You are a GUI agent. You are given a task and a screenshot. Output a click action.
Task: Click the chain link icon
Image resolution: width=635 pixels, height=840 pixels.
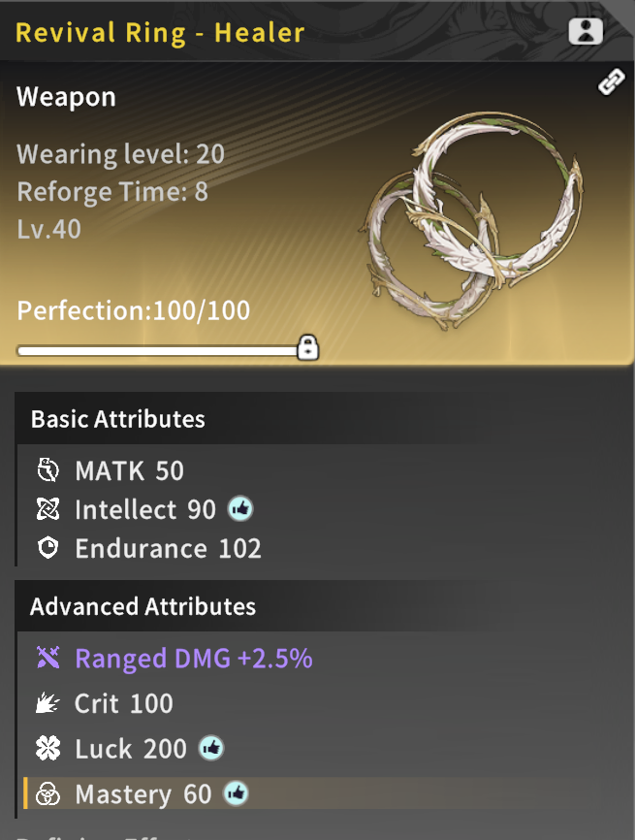[x=611, y=82]
